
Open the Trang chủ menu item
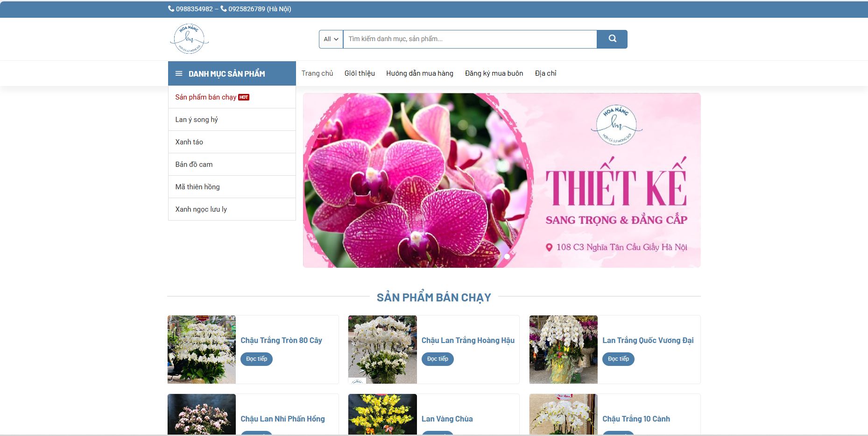pos(318,73)
